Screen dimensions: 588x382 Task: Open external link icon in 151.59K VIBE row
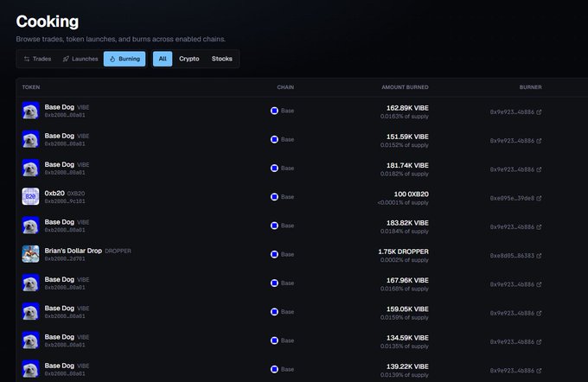[539, 141]
